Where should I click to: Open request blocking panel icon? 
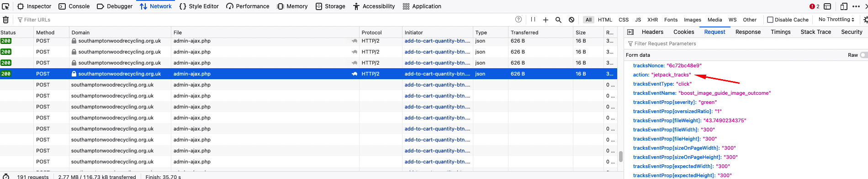pyautogui.click(x=571, y=20)
